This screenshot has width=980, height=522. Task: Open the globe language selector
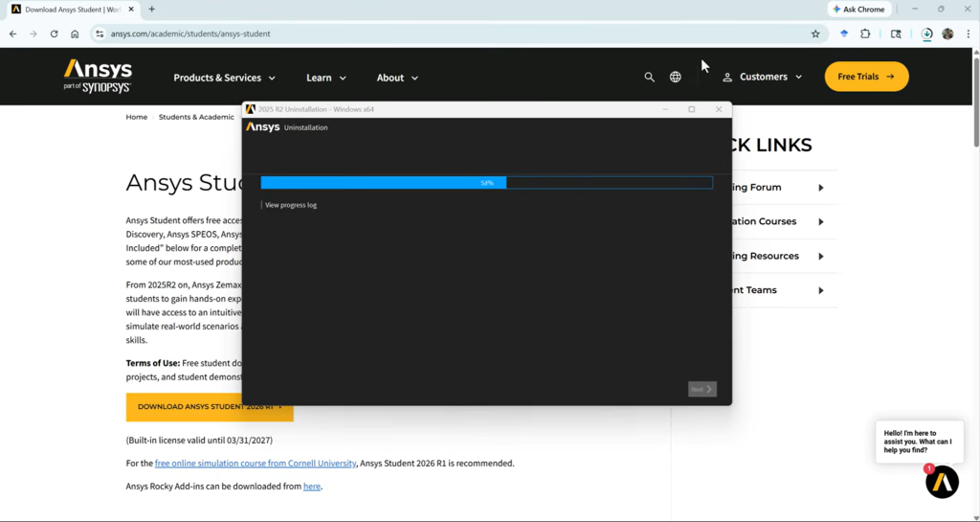[x=676, y=77]
